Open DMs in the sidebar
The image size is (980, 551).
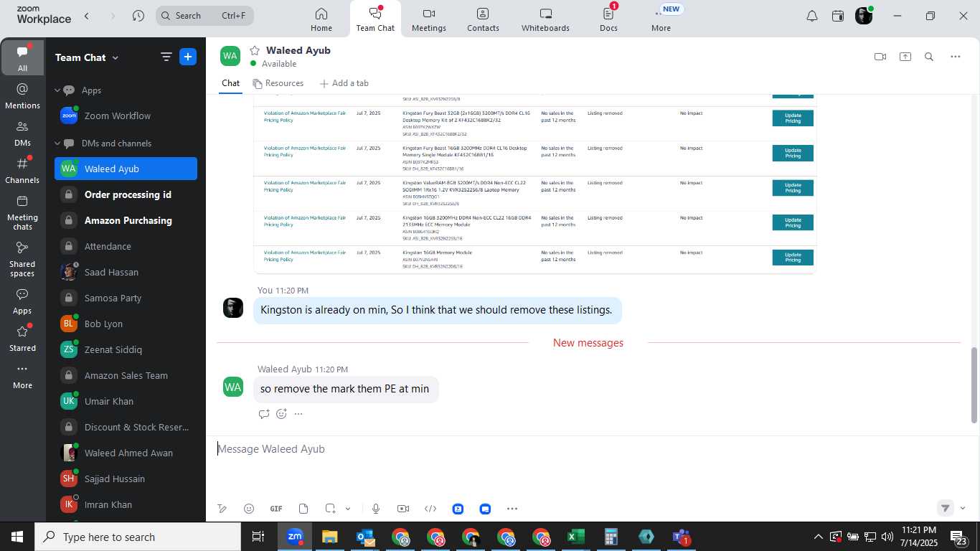coord(22,133)
